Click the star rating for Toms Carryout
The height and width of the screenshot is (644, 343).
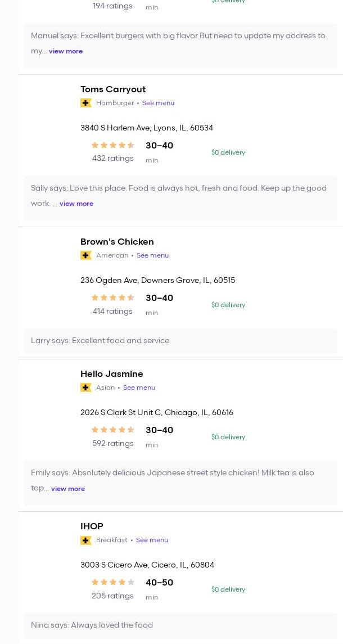tap(112, 145)
